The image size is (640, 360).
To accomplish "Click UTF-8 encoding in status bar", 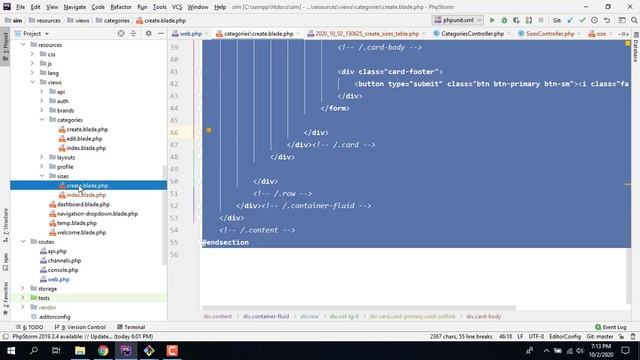I will click(536, 336).
